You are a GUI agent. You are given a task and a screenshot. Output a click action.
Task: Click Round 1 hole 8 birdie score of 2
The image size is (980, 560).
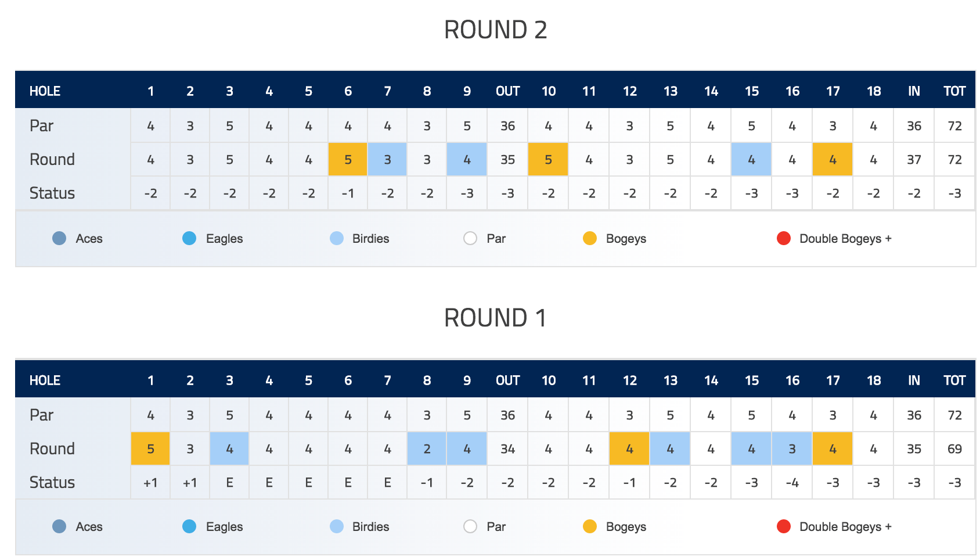(x=427, y=448)
